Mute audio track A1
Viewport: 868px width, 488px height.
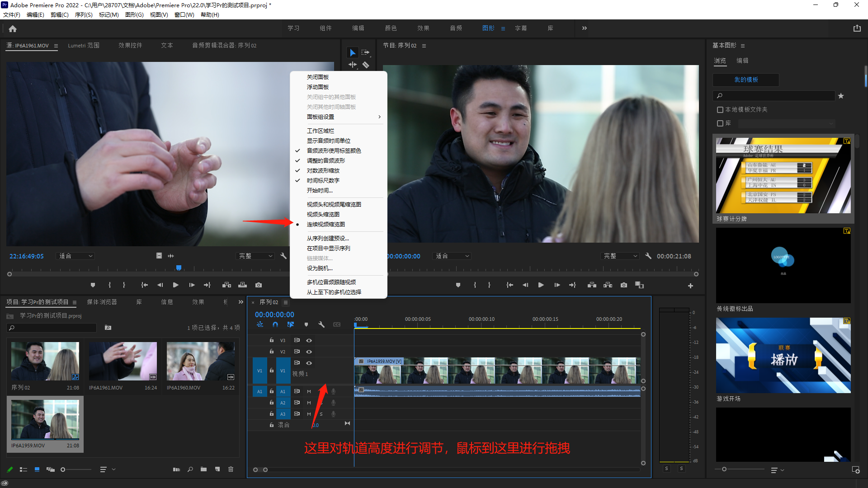tap(309, 391)
